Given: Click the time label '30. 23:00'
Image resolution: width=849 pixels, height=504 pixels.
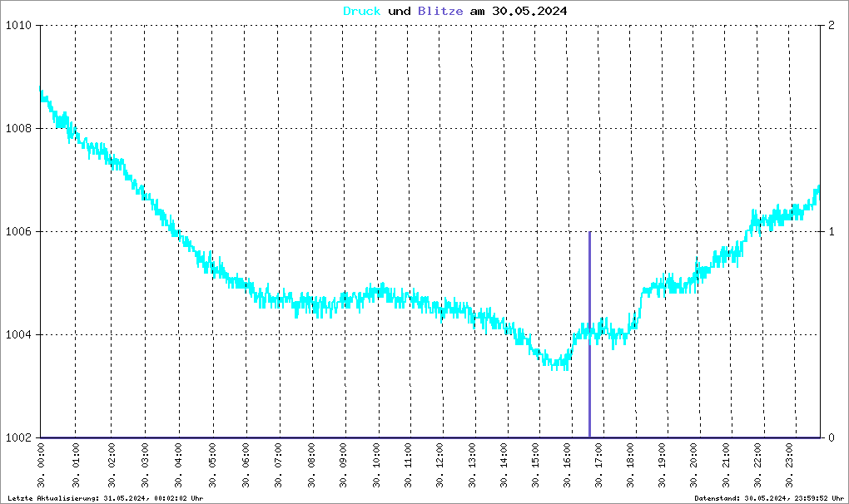Looking at the screenshot, I should point(789,466).
